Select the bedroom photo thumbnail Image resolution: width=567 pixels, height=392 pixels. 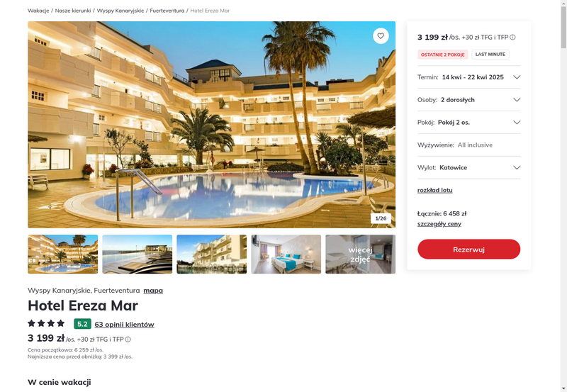click(286, 254)
